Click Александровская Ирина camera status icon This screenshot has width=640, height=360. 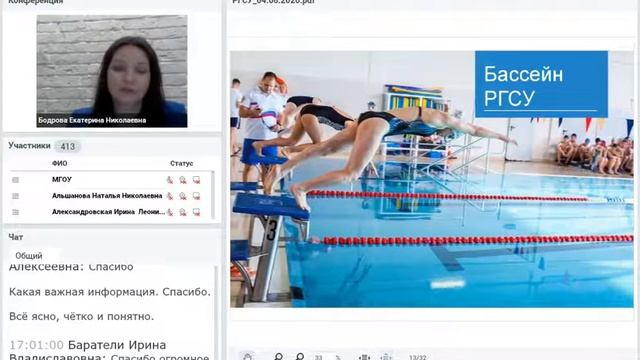[183, 212]
